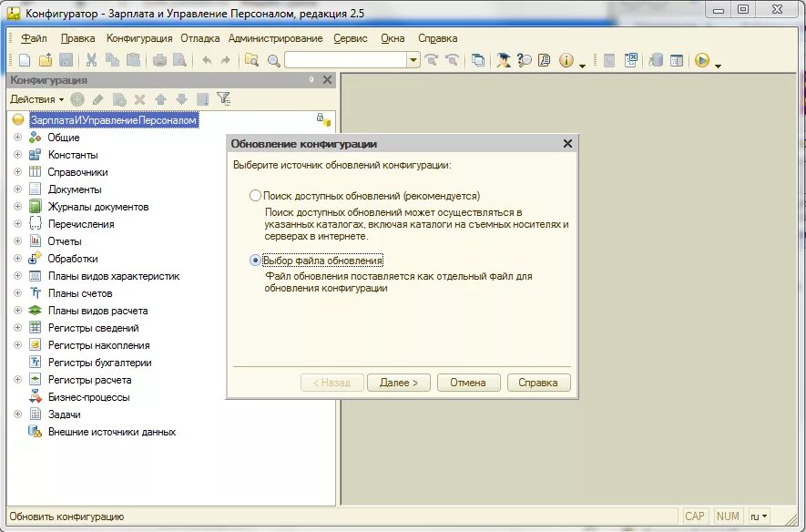The height and width of the screenshot is (532, 806).
Task: Open the Отладка menu
Action: 200,38
